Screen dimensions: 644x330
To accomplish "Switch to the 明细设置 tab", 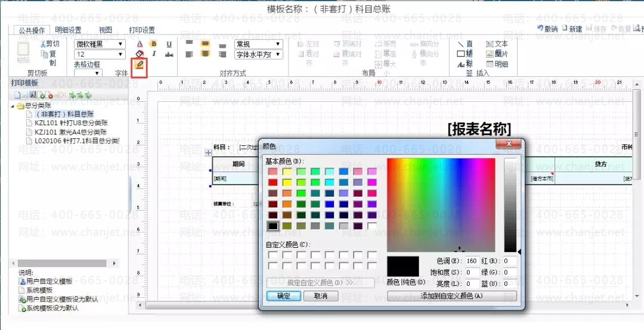I will tap(68, 30).
